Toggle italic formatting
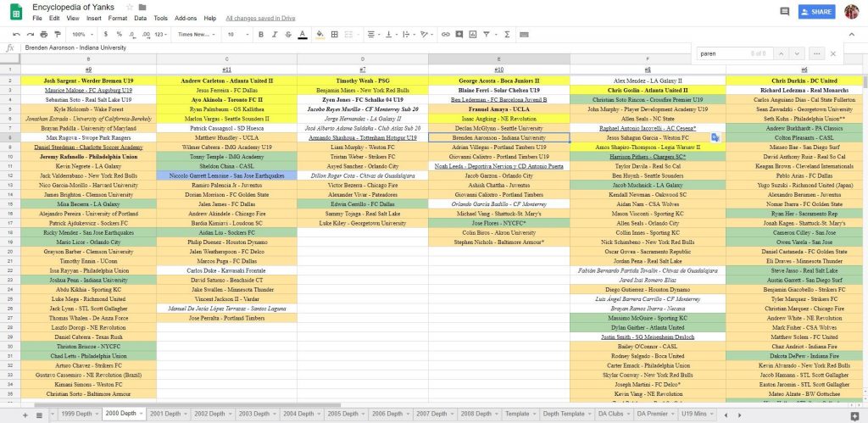Viewport: 868px width, 423px height. 275,34
